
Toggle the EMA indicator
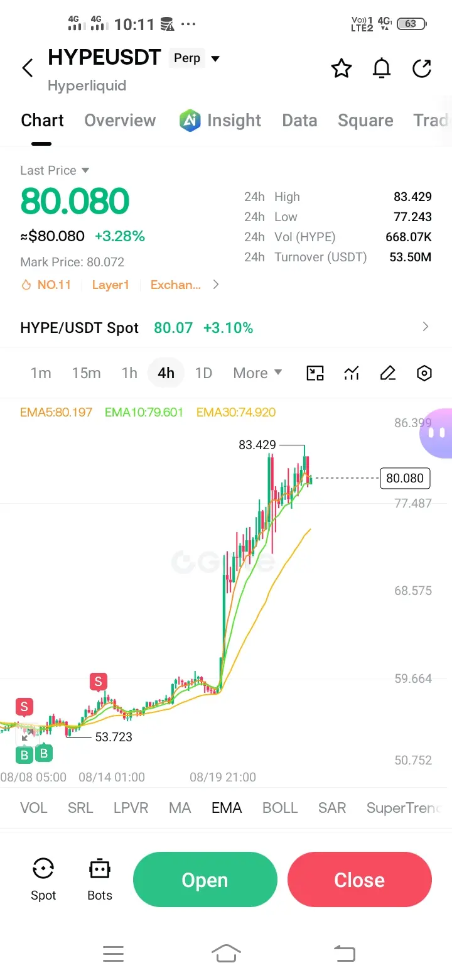227,808
